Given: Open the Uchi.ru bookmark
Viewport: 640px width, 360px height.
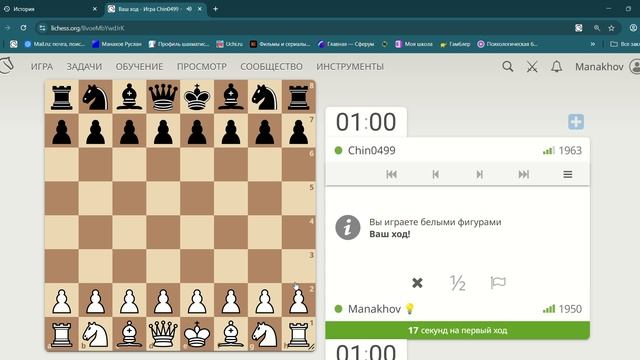Looking at the screenshot, I should [229, 44].
